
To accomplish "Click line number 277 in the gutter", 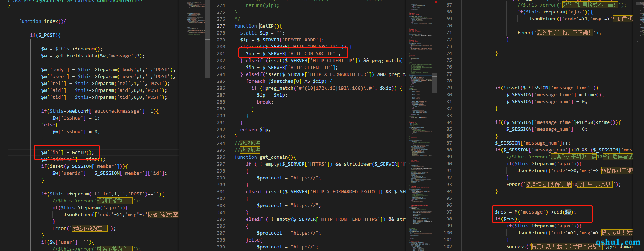I will (221, 26).
